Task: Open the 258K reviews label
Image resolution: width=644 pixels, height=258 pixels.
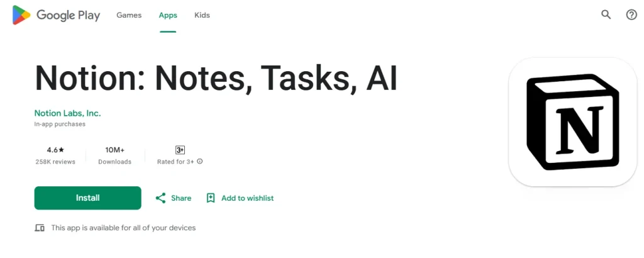Action: pos(55,162)
